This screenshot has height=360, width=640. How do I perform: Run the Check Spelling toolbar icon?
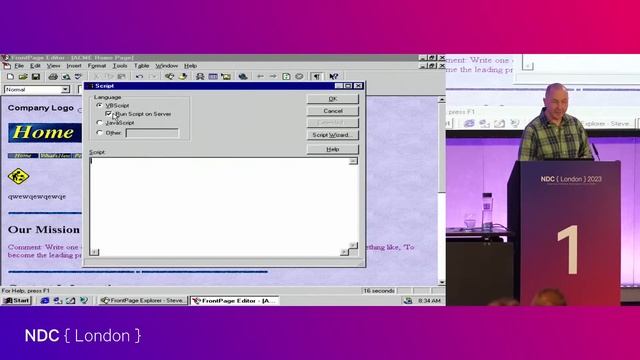[78, 77]
